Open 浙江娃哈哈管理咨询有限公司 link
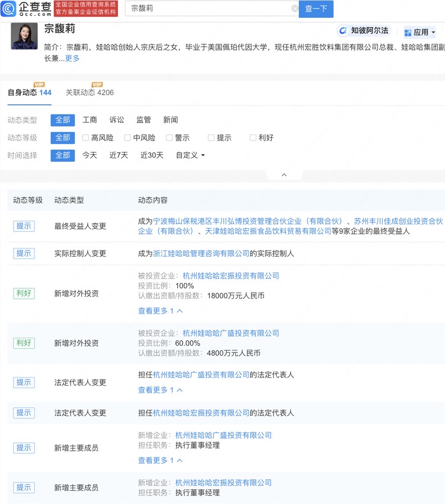 pyautogui.click(x=201, y=254)
